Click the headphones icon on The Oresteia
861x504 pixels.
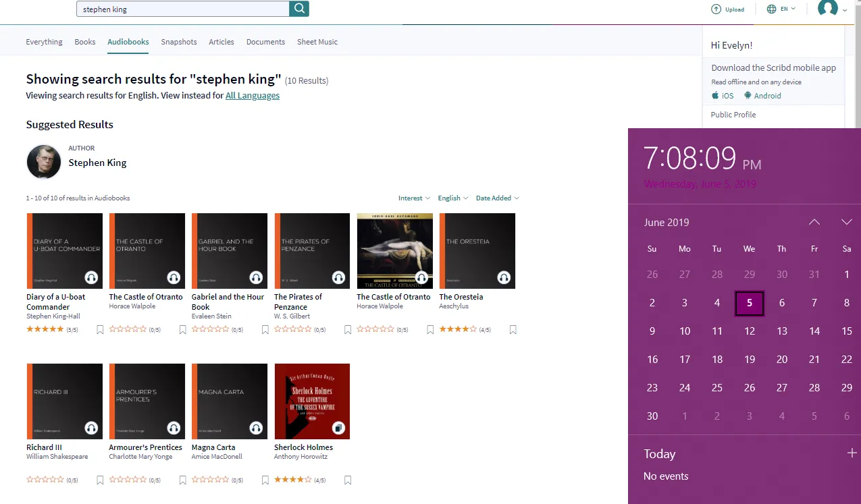pyautogui.click(x=503, y=277)
